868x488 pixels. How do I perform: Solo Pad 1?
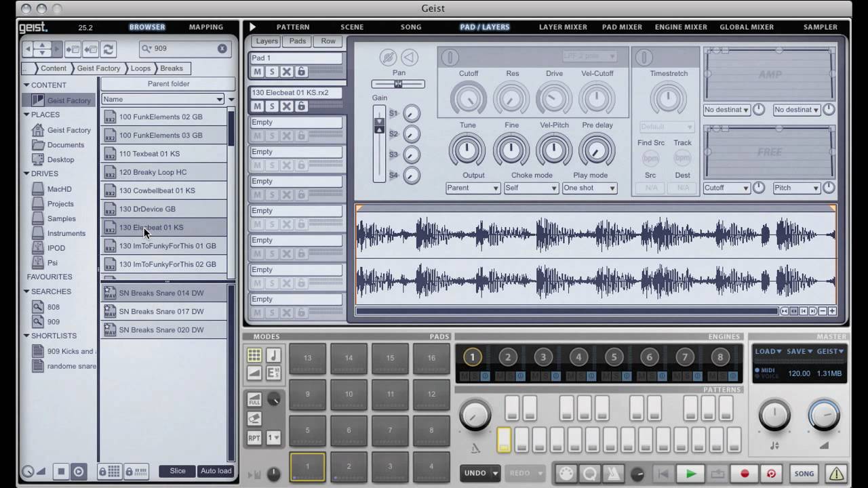[x=272, y=72]
